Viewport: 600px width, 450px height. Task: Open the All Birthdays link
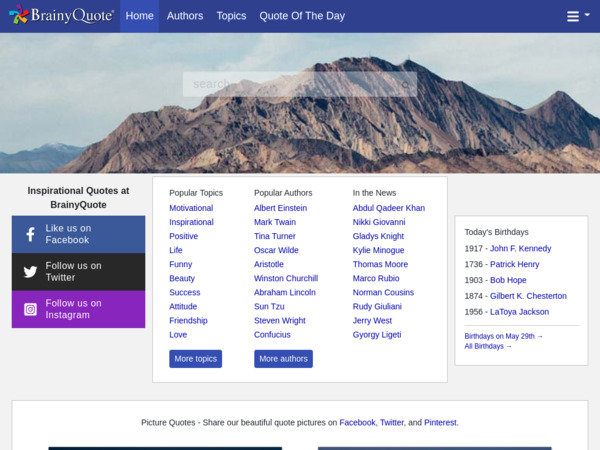pos(488,346)
